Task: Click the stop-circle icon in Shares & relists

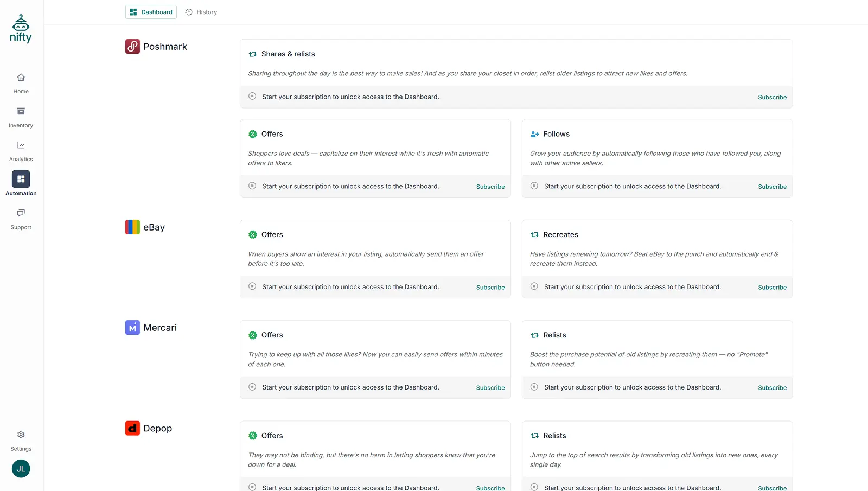Action: (252, 97)
